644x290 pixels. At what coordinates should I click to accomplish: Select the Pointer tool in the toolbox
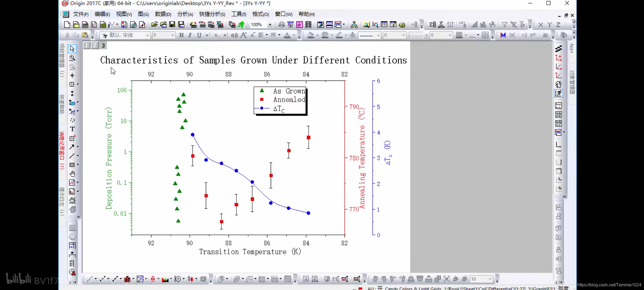coord(72,49)
